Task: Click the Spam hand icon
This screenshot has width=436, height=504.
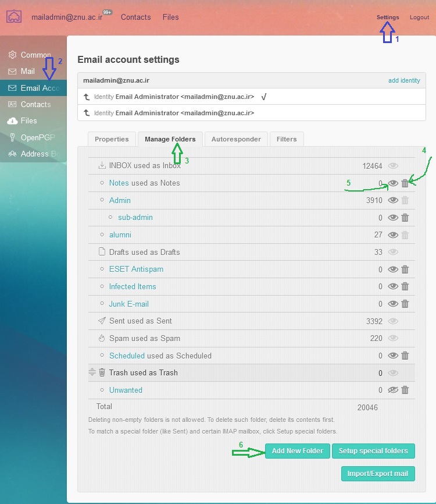Action: (102, 338)
